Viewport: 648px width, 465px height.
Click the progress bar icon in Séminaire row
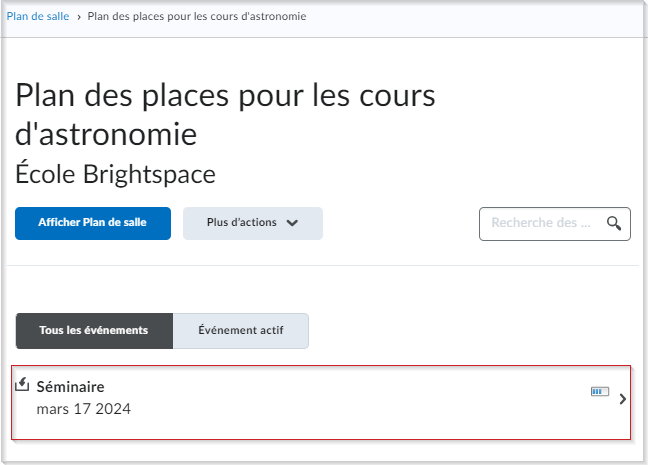tap(600, 391)
